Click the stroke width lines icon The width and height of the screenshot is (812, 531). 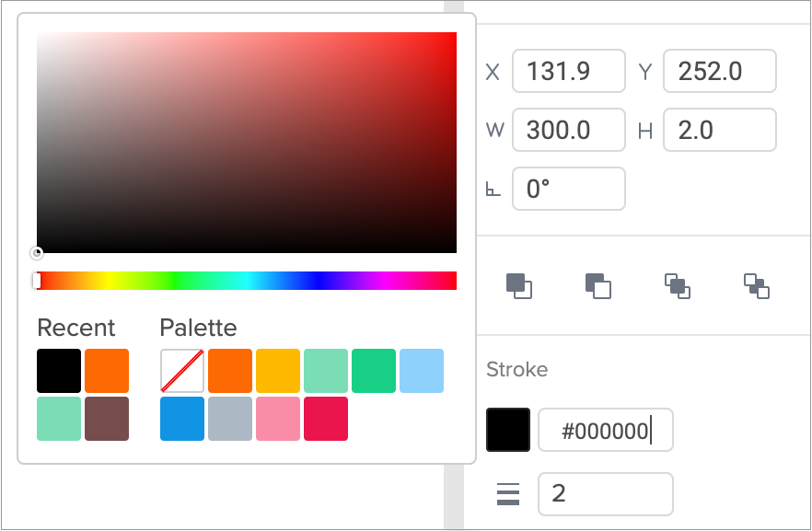tap(508, 494)
